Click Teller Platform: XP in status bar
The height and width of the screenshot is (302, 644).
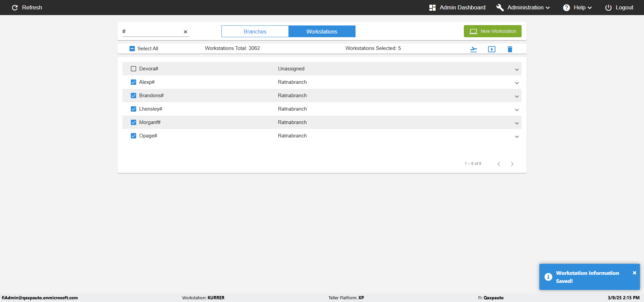(346, 298)
